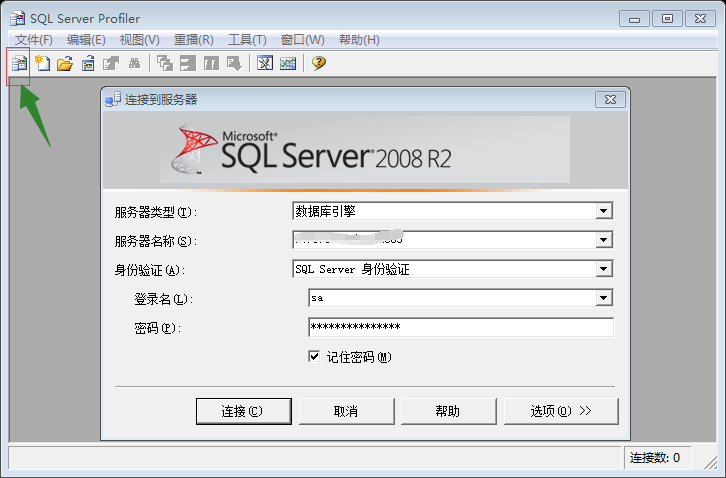Close the SQL Server Profiler window
The image size is (726, 478).
[x=701, y=19]
